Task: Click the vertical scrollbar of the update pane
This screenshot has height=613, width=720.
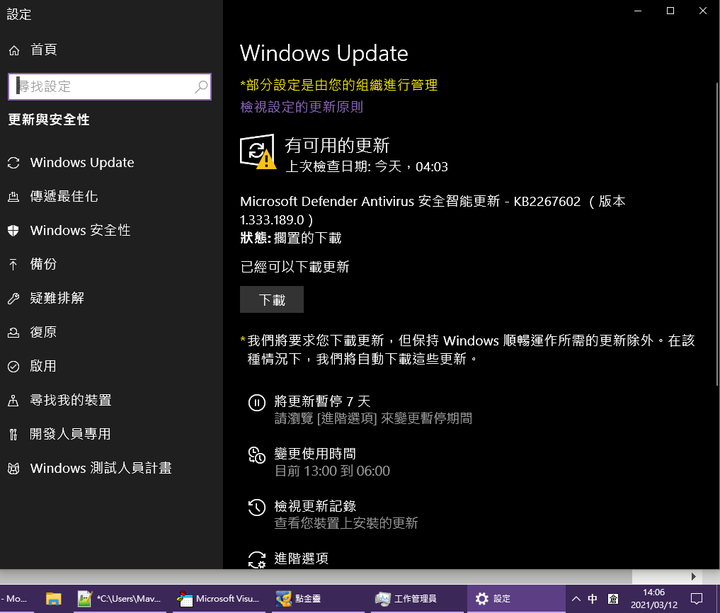Action: 717,234
